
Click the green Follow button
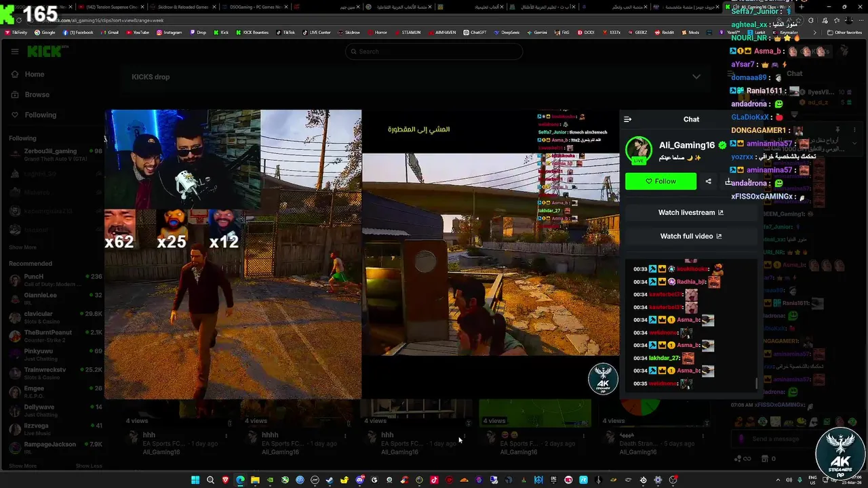tap(660, 181)
